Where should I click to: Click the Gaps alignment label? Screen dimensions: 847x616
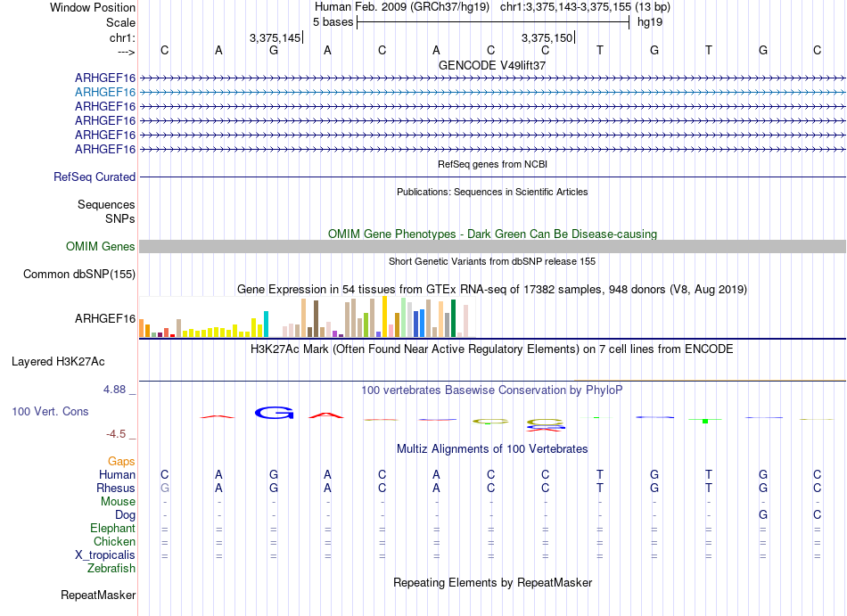coord(121,462)
